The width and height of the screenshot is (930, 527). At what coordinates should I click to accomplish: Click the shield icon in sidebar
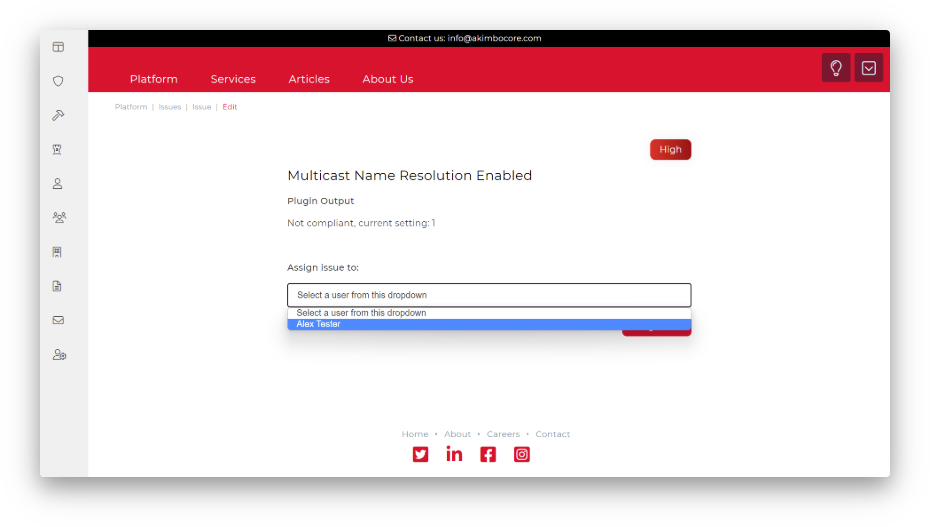pos(58,81)
